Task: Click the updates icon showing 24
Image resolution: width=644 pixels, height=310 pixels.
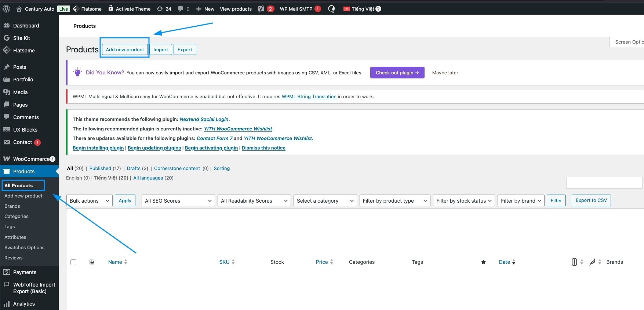Action: [x=160, y=9]
